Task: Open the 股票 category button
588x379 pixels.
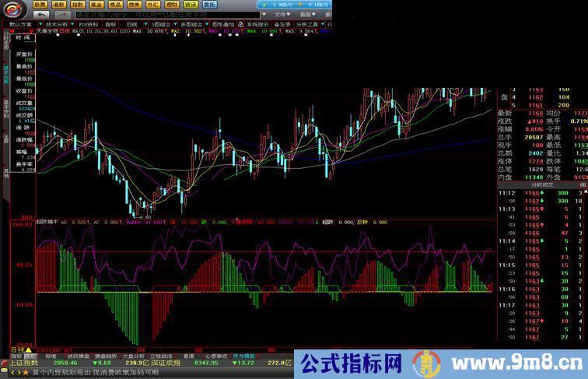Action: pyautogui.click(x=40, y=5)
